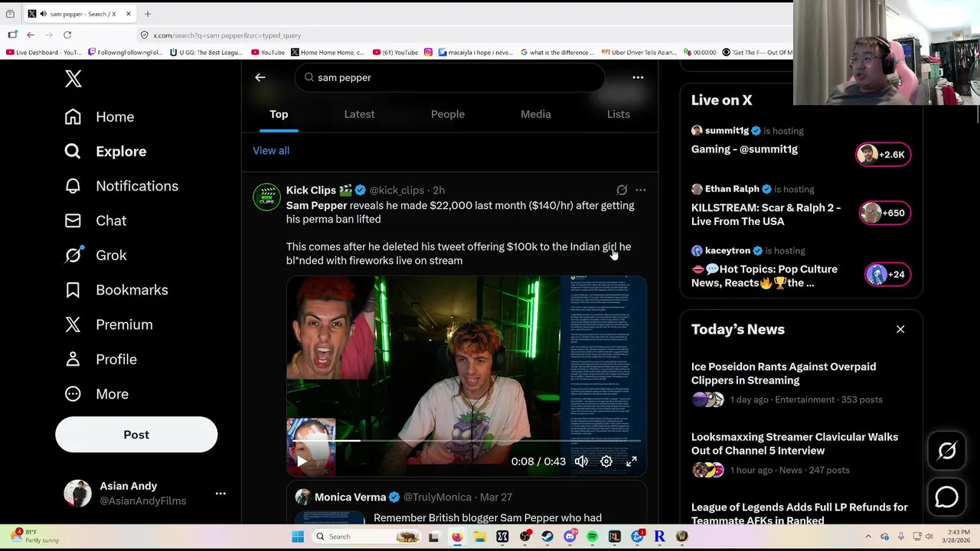Viewport: 980px width, 551px height.
Task: Open video playback settings gear
Action: [606, 461]
